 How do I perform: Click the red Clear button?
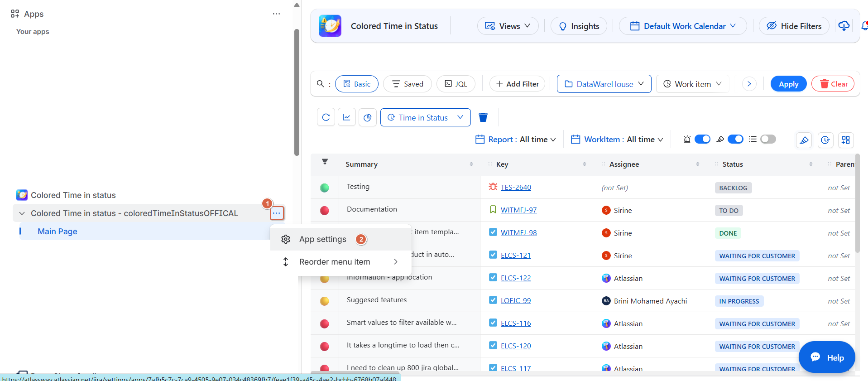click(833, 84)
